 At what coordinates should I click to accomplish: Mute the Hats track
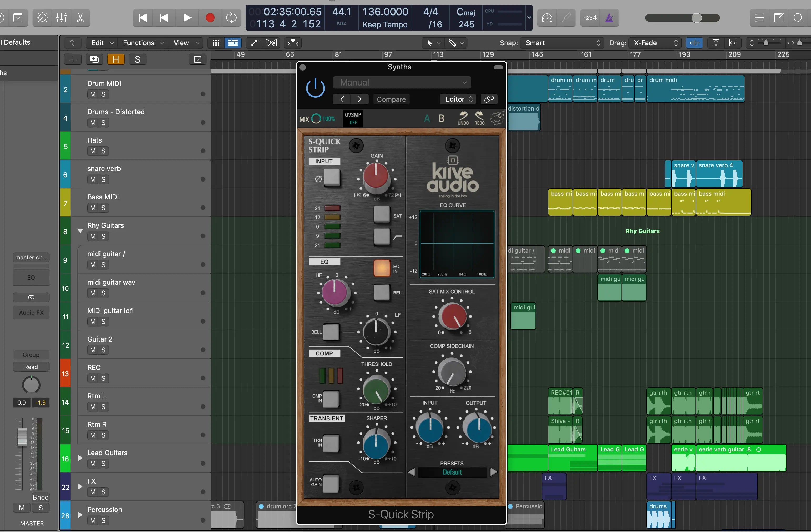pos(93,151)
